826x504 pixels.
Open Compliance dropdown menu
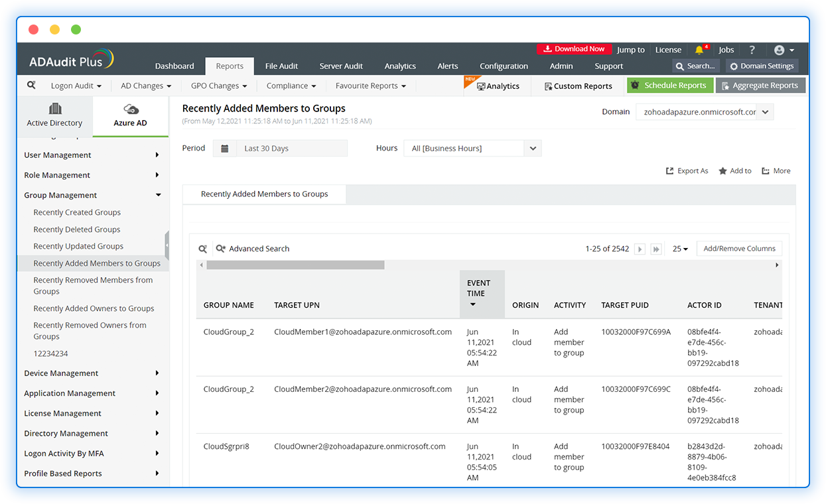click(291, 86)
